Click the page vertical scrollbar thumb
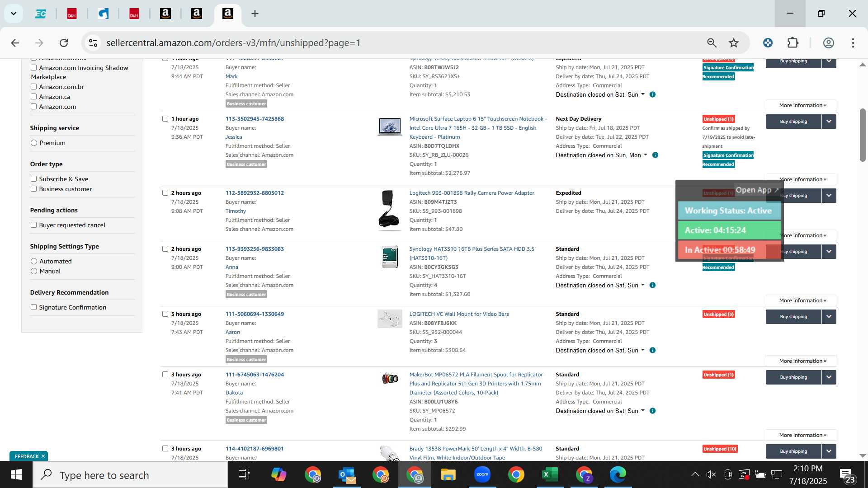Screen dimensions: 868x488 (x=863, y=135)
